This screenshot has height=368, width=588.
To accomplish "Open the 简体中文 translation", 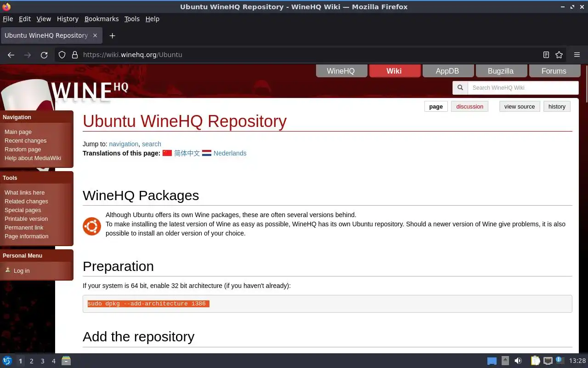I will (x=187, y=153).
